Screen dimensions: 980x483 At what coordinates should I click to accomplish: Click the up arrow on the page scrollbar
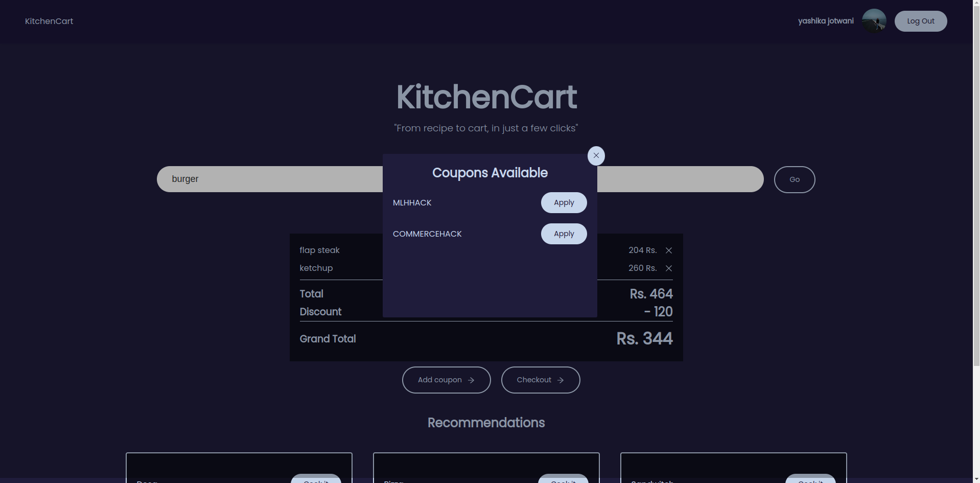point(976,4)
